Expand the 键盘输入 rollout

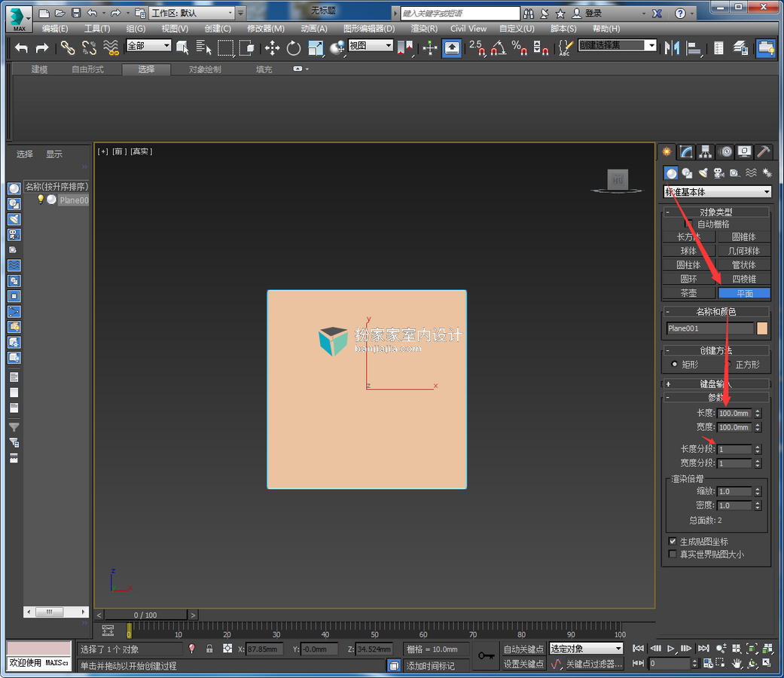[716, 384]
